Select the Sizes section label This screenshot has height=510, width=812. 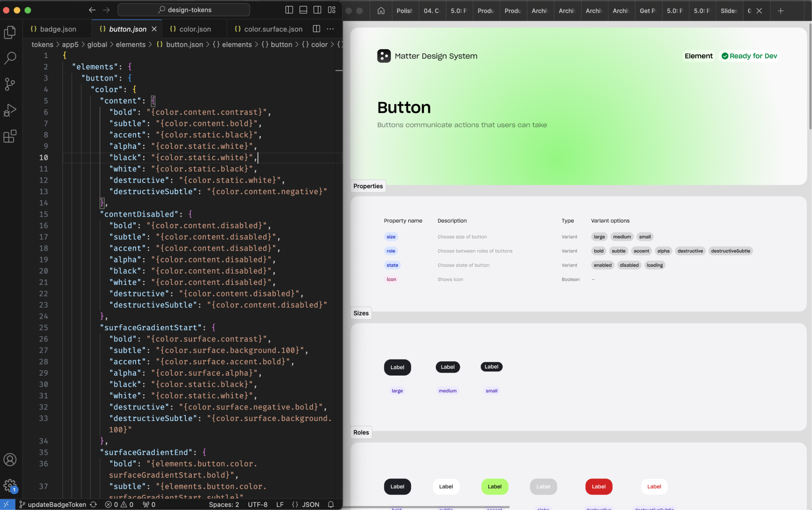coord(361,313)
